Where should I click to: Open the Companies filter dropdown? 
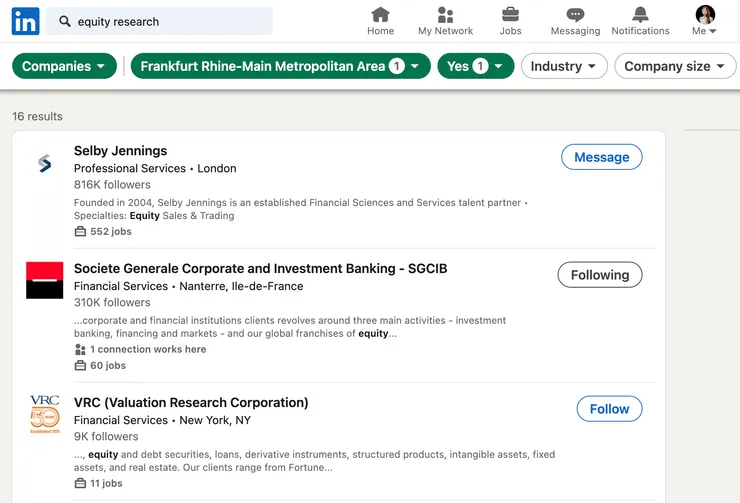[64, 66]
